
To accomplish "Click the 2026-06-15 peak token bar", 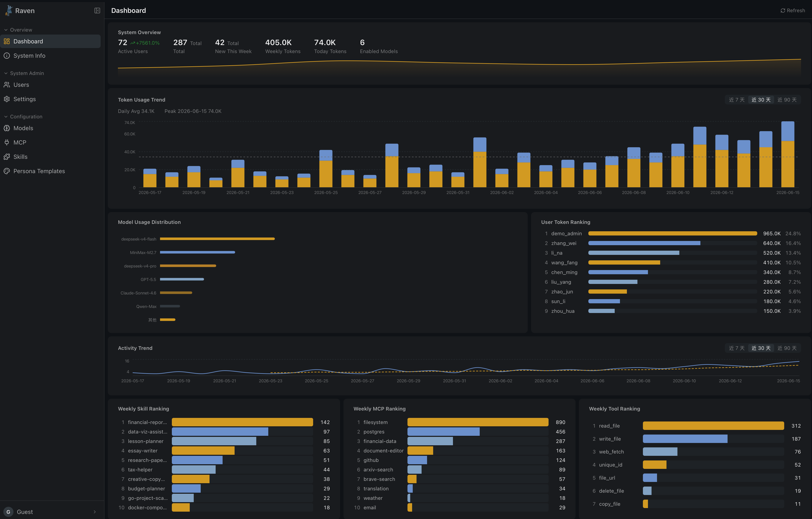I will pyautogui.click(x=787, y=154).
